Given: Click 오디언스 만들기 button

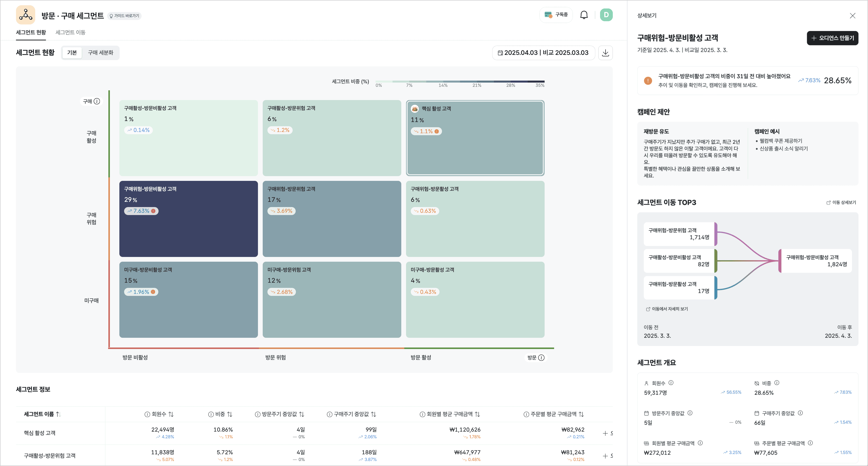Looking at the screenshot, I should tap(832, 38).
